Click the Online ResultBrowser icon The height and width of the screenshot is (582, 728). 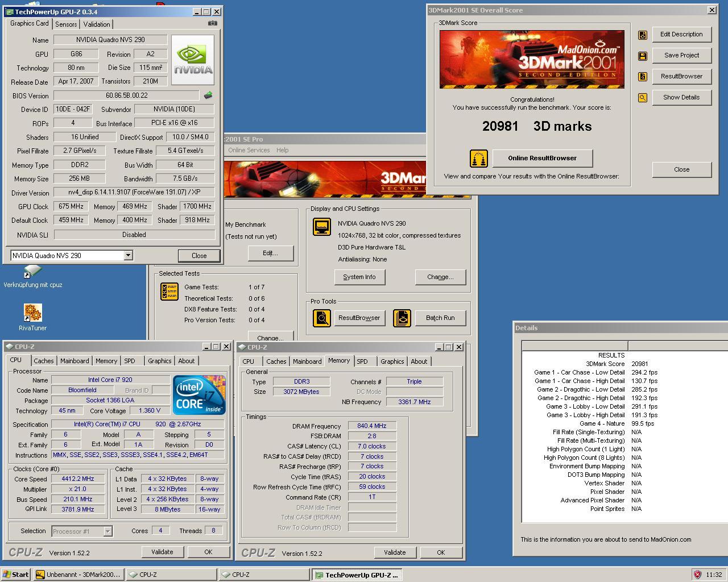pos(478,159)
